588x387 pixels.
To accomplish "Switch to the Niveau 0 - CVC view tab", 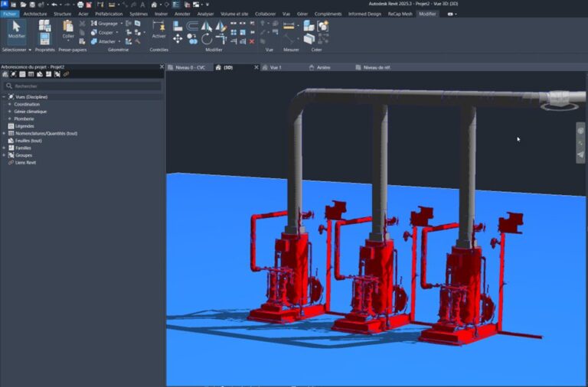I will pyautogui.click(x=191, y=67).
